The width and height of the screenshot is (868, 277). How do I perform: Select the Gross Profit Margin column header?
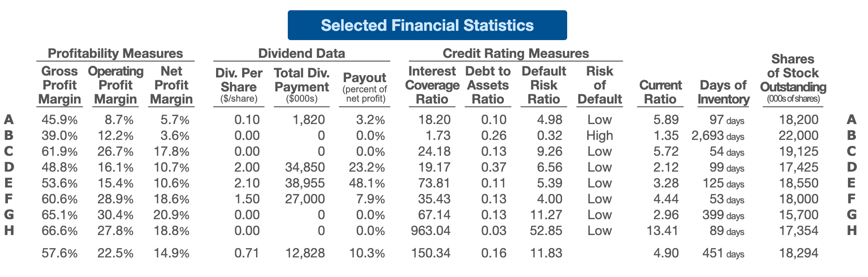pyautogui.click(x=60, y=85)
